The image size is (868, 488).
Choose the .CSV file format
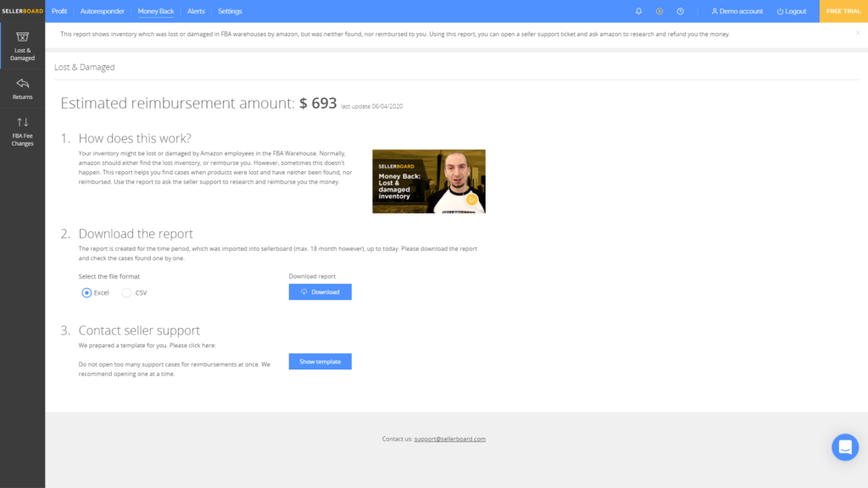127,292
